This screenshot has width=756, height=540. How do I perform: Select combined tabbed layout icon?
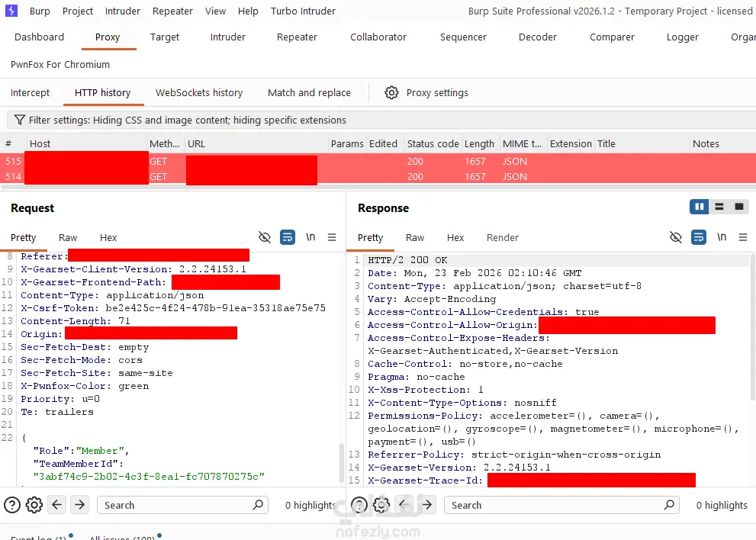click(739, 207)
